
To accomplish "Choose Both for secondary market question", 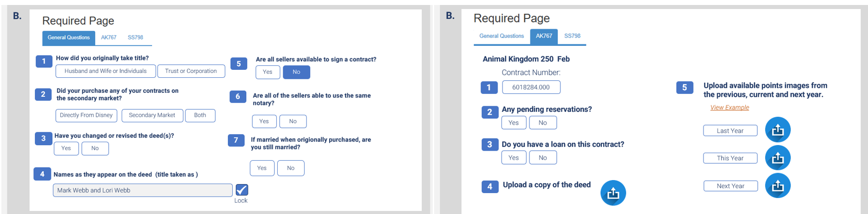I will 200,115.
